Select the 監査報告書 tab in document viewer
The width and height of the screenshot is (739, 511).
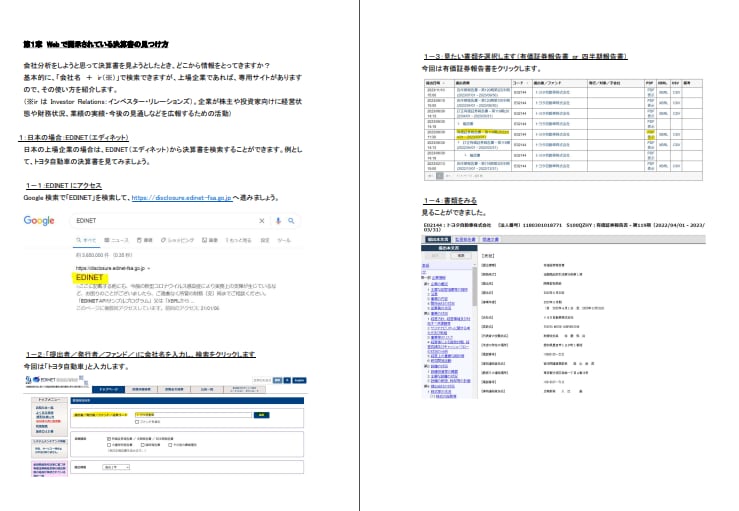tap(465, 239)
